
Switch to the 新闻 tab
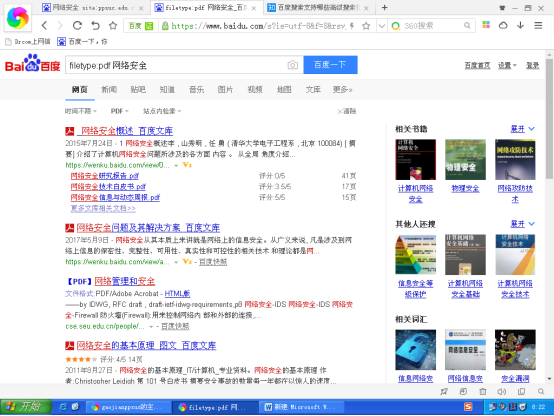(109, 89)
